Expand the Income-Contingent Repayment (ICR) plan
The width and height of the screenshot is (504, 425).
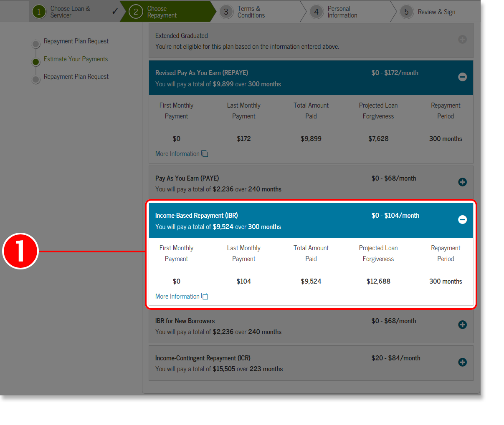462,362
